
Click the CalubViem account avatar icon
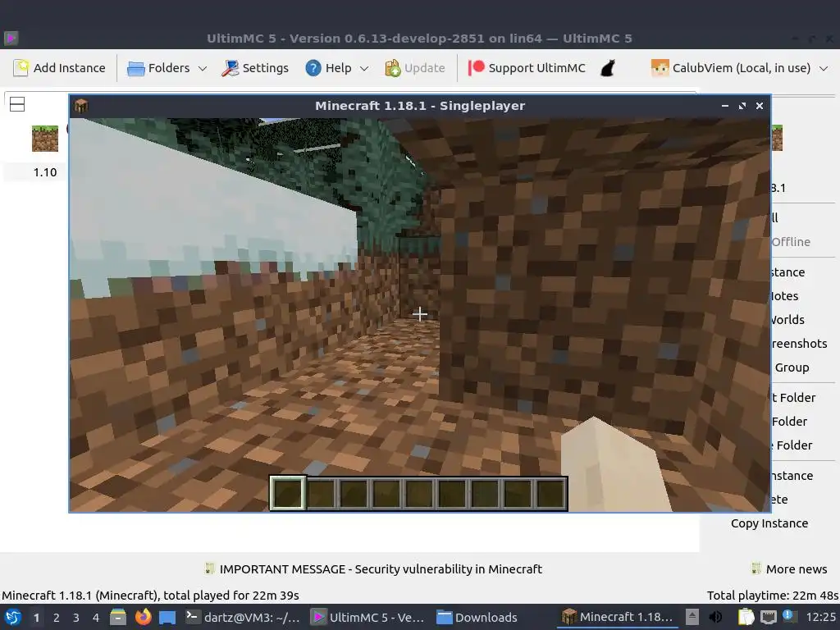pyautogui.click(x=660, y=68)
